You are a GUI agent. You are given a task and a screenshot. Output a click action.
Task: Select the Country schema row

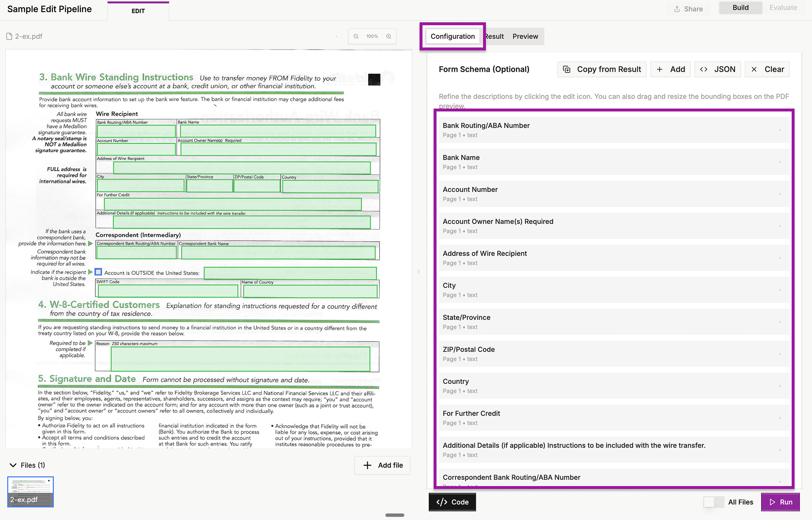tap(614, 386)
